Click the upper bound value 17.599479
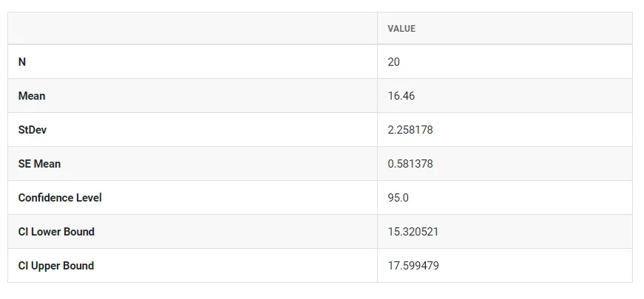Image resolution: width=644 pixels, height=299 pixels. pyautogui.click(x=413, y=266)
